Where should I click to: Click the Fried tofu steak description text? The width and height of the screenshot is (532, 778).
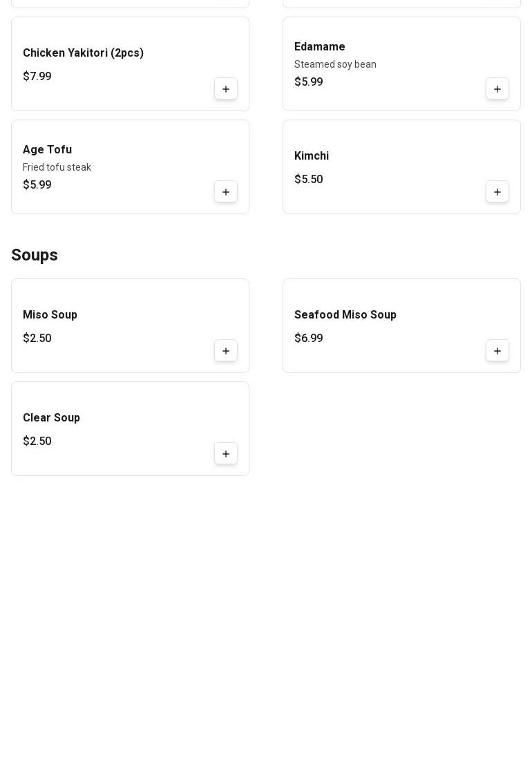(x=57, y=167)
